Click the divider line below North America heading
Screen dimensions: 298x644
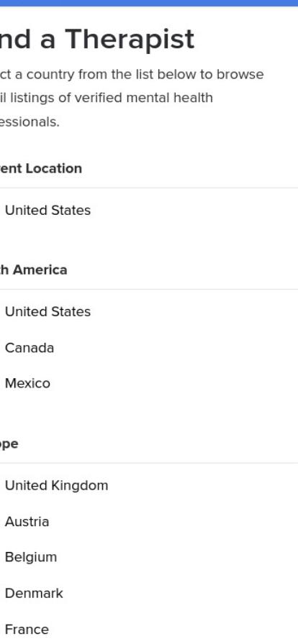point(149,289)
